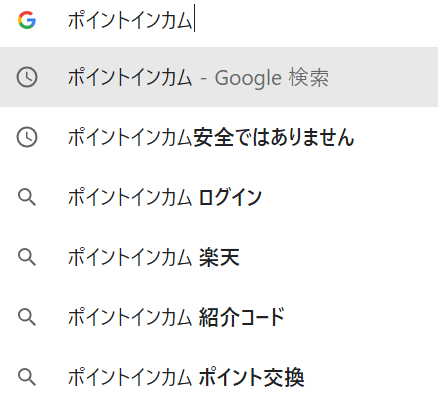The height and width of the screenshot is (412, 438).
Task: Click the bold 安全ではありません text
Action: point(273,137)
